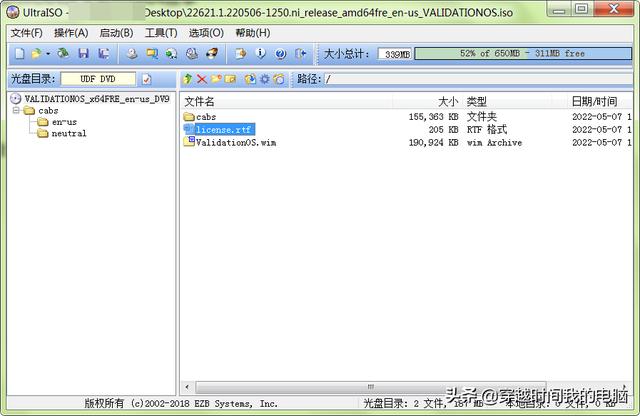Click the 版权所有 copyright status text
Viewport: 640px width, 416px height.
[181, 403]
